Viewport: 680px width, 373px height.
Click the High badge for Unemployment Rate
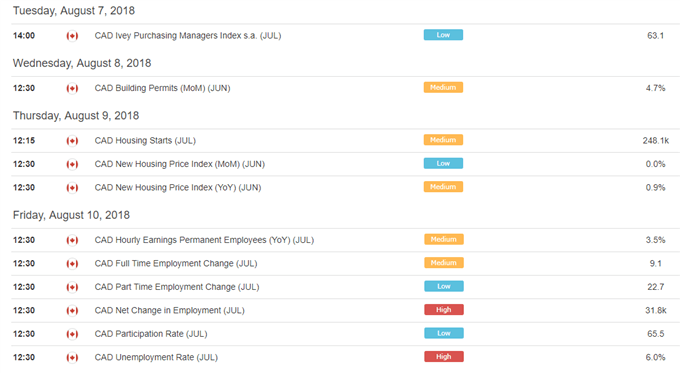click(444, 357)
